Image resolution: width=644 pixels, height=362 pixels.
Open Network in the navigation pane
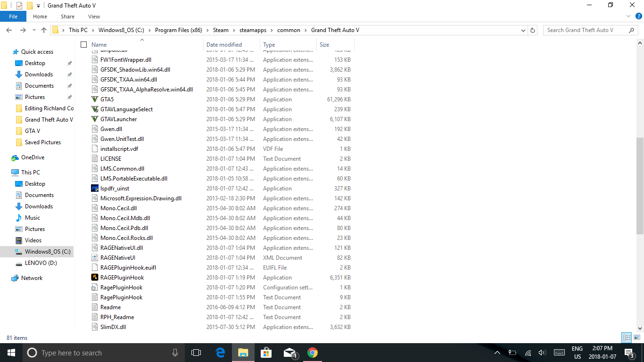(32, 278)
